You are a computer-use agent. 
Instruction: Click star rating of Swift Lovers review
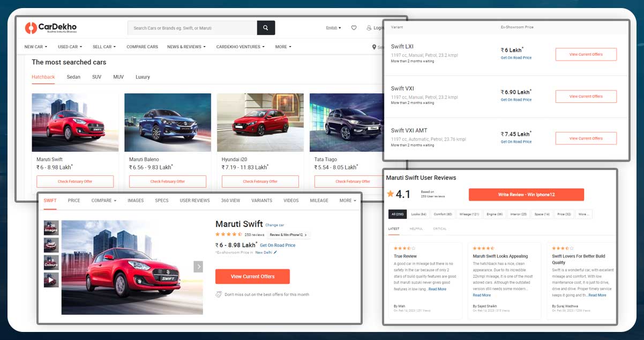click(563, 248)
